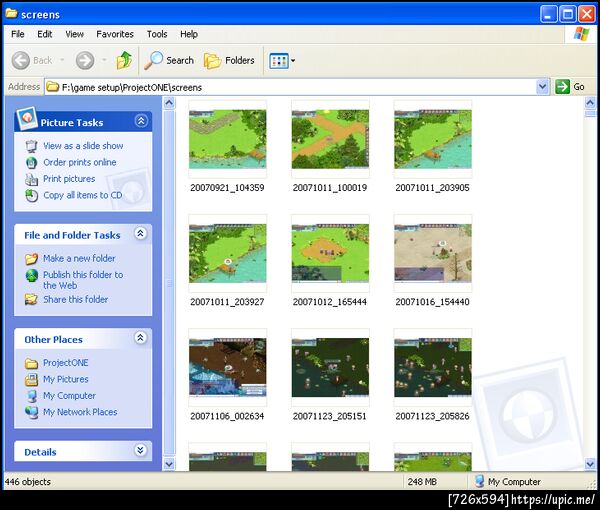Expand the Details panel

click(x=140, y=450)
